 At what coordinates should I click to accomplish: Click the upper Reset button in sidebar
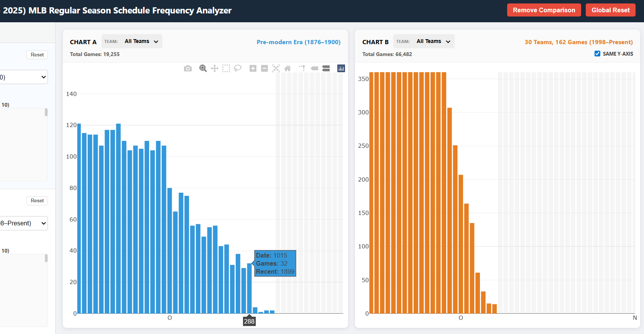pyautogui.click(x=37, y=55)
